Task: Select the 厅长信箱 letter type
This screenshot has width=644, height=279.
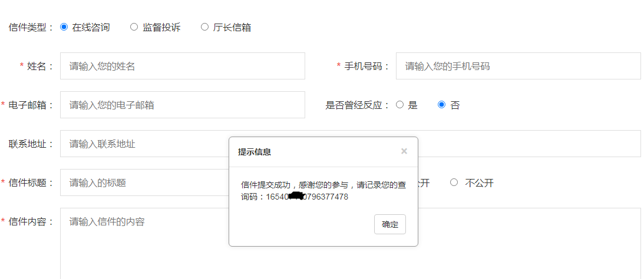Action: [204, 27]
